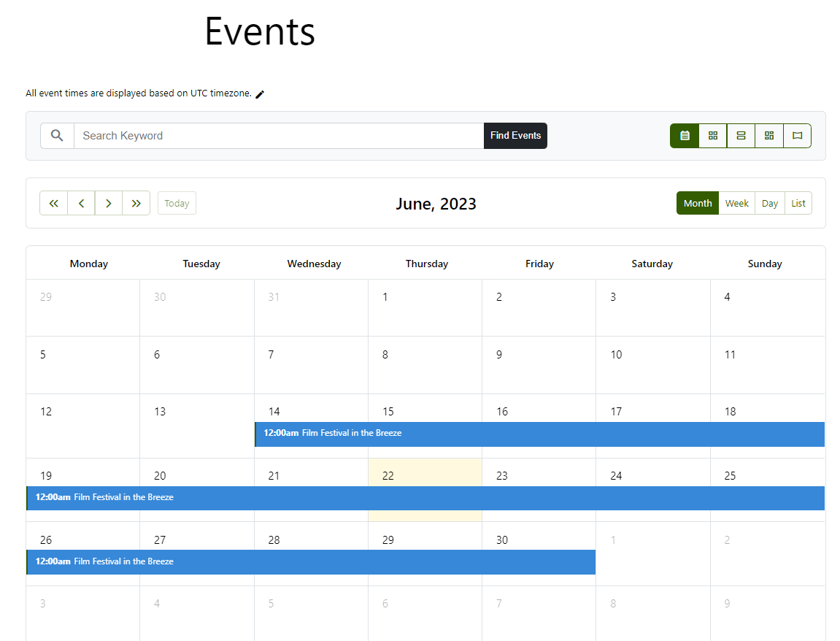Switch to the grid view icon
This screenshot has height=641, width=840.
[712, 136]
